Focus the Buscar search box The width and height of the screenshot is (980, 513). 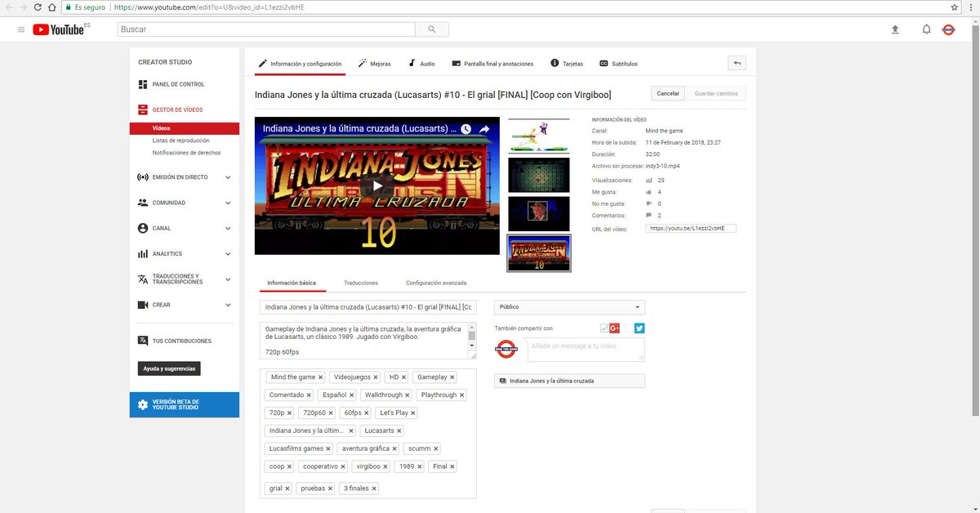(266, 29)
